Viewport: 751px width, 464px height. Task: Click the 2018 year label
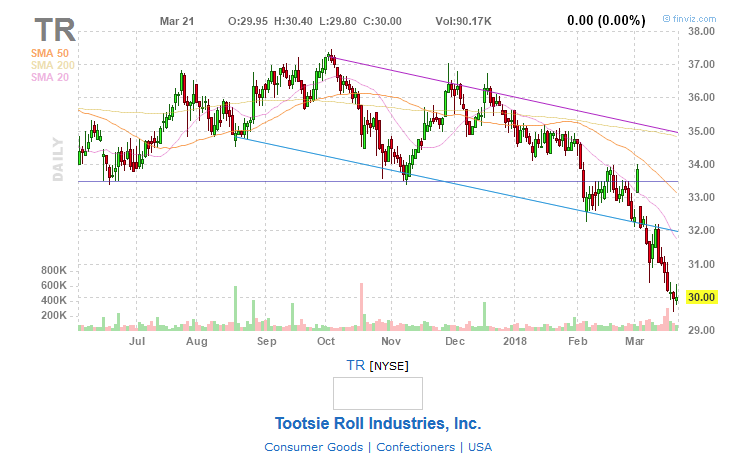515,341
